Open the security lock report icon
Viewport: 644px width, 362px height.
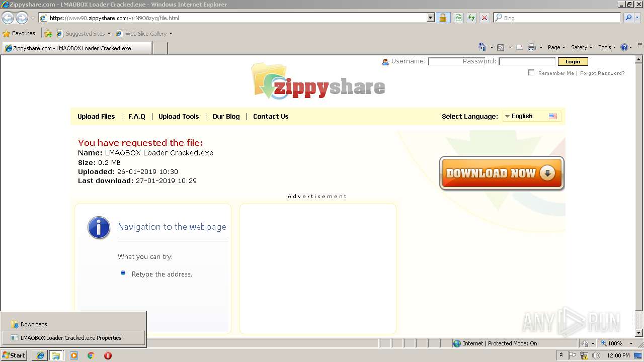[443, 18]
